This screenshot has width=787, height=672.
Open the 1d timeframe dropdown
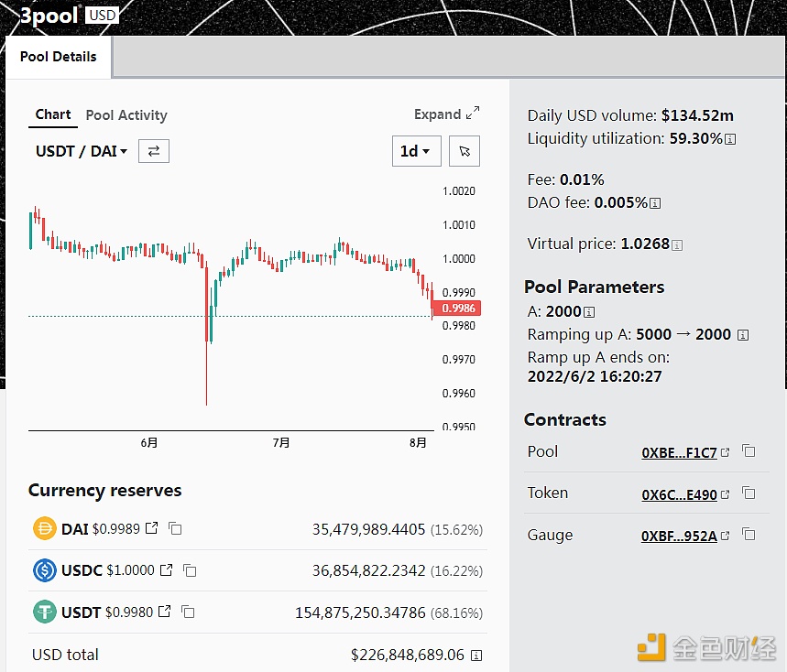click(x=416, y=151)
